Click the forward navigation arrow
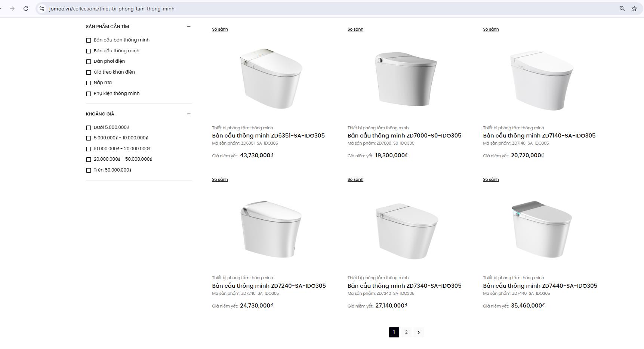Image resolution: width=644 pixels, height=349 pixels. click(12, 9)
